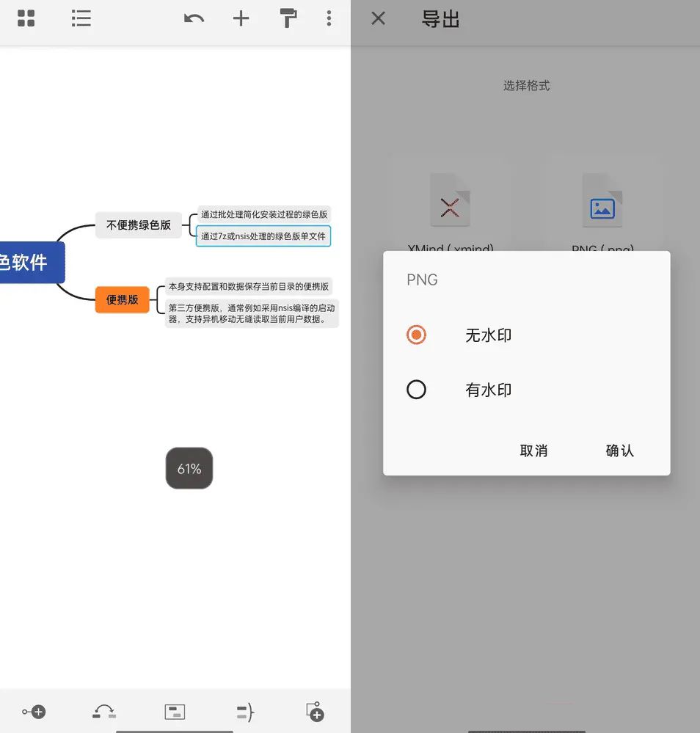Add a floating topic with the bottom-right icon
Viewport: 700px width, 733px height.
tap(314, 710)
